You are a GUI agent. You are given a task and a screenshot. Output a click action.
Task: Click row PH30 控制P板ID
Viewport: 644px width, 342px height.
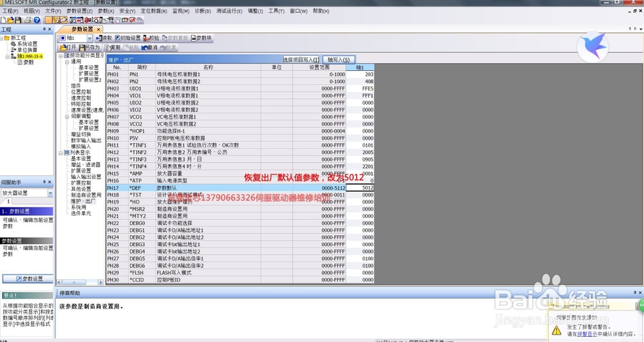tap(240, 280)
